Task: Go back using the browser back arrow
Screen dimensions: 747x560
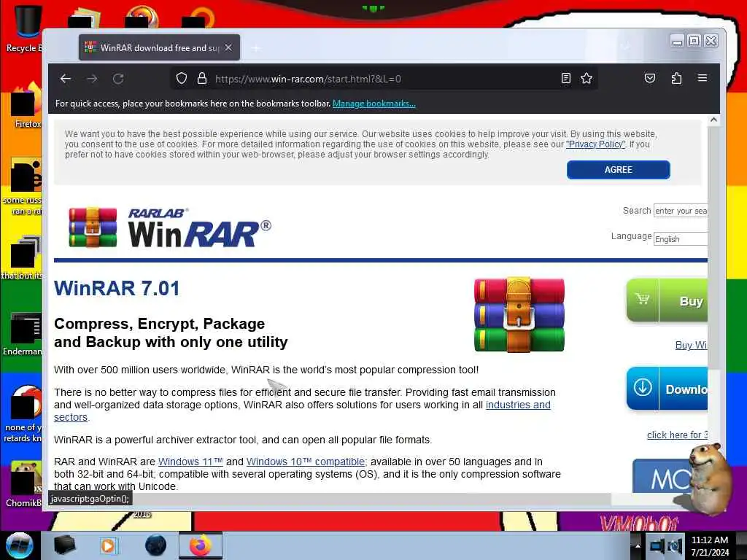Action: click(66, 79)
